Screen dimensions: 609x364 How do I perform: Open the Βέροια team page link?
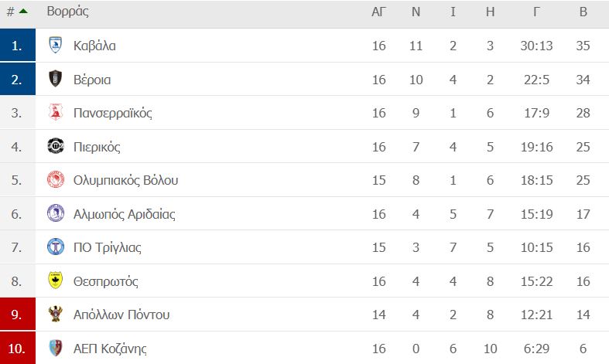(92, 80)
